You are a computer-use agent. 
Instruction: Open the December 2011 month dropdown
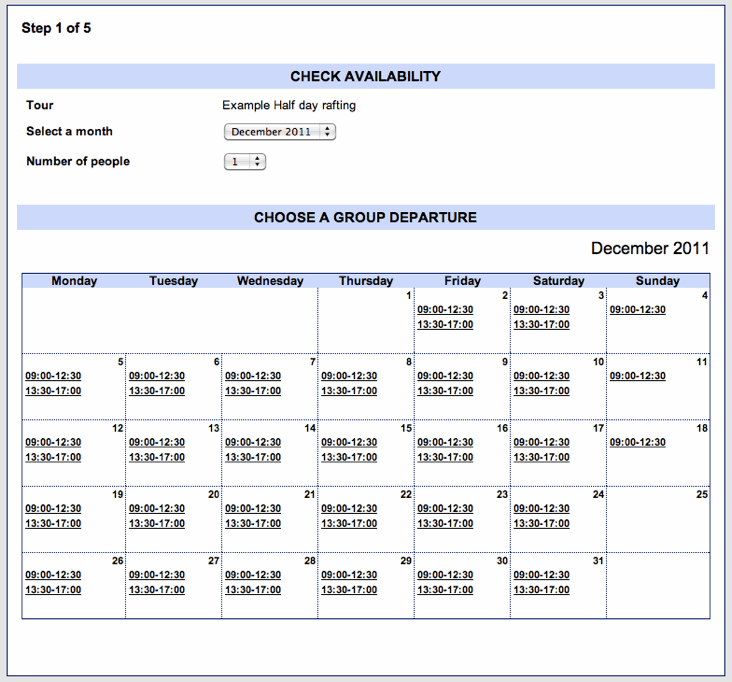click(x=280, y=132)
